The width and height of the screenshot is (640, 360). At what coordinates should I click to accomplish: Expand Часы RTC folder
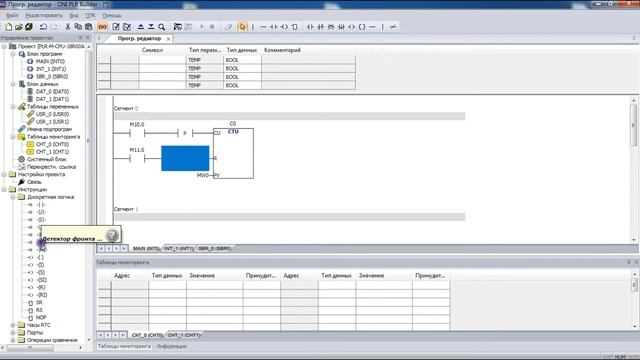point(13,325)
